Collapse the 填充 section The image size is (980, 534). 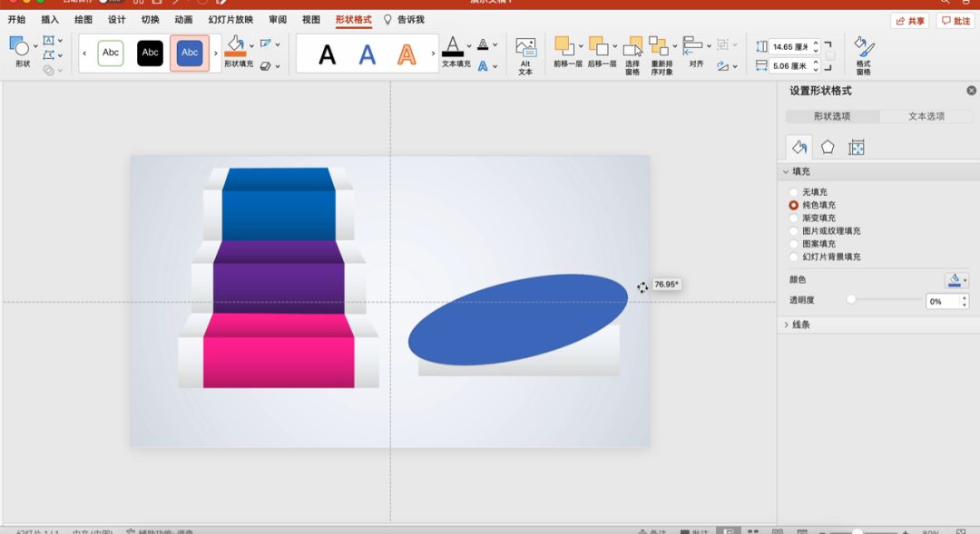pyautogui.click(x=786, y=171)
